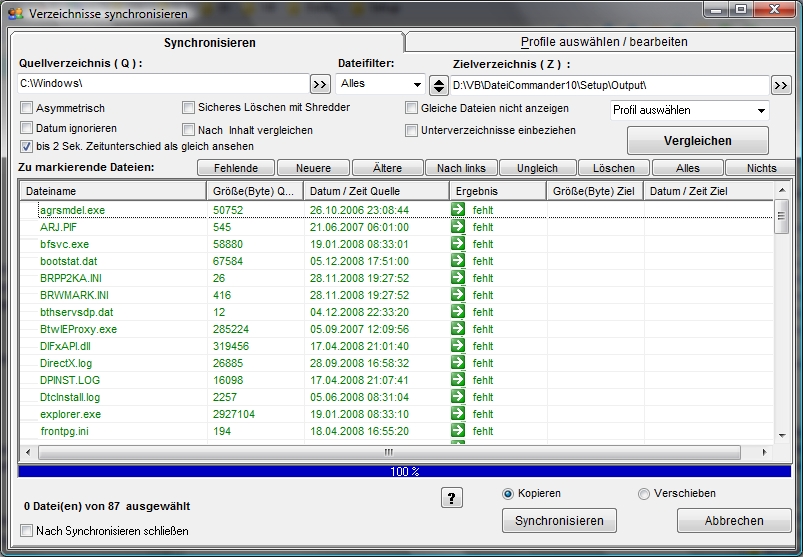Check Unterverzeichnisse einbeziehen
The height and width of the screenshot is (557, 803).
click(x=412, y=130)
